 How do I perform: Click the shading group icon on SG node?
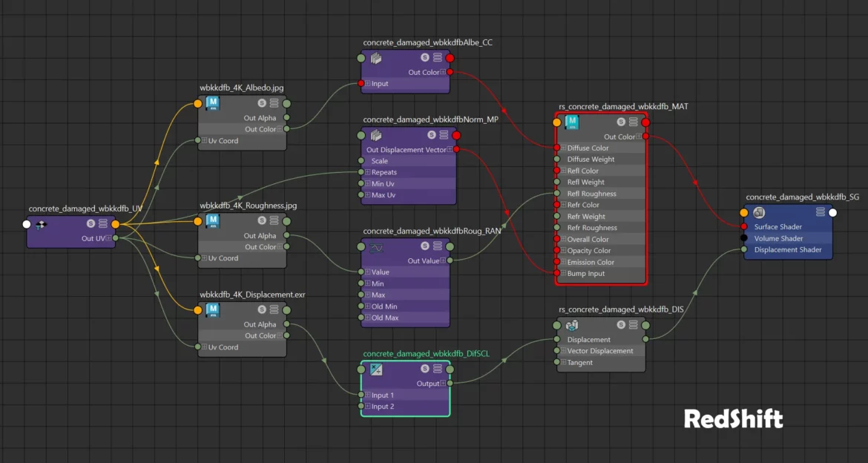click(x=759, y=213)
